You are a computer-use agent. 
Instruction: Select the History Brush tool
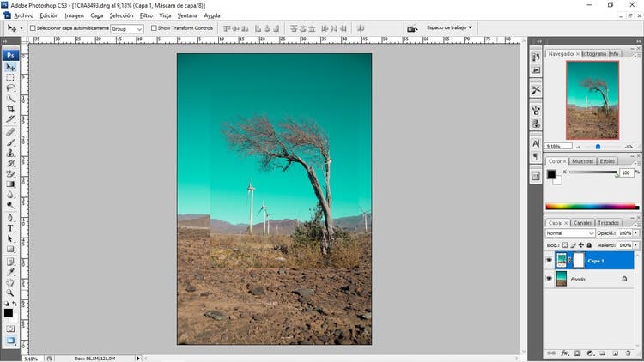tap(10, 163)
